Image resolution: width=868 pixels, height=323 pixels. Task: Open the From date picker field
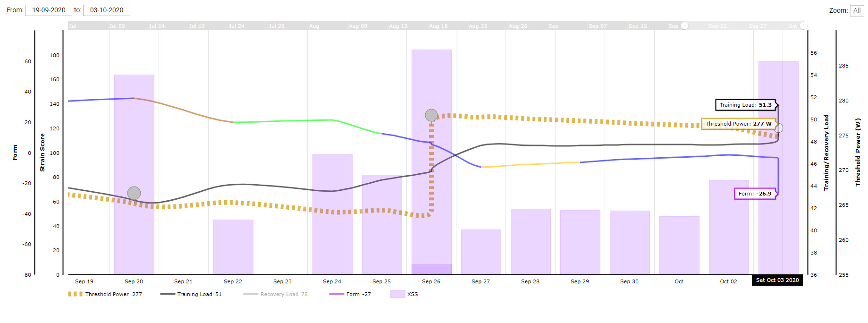tap(49, 10)
